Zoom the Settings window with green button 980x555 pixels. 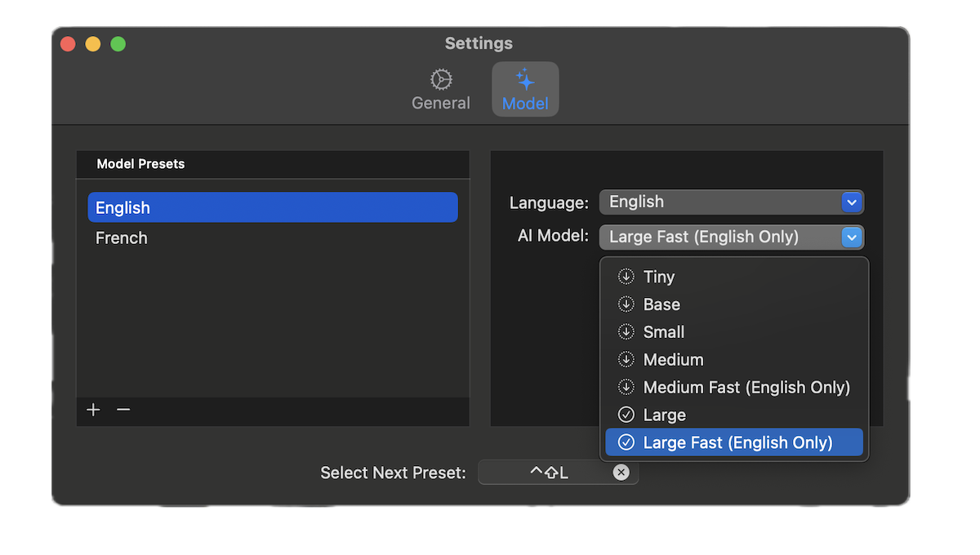coord(118,44)
